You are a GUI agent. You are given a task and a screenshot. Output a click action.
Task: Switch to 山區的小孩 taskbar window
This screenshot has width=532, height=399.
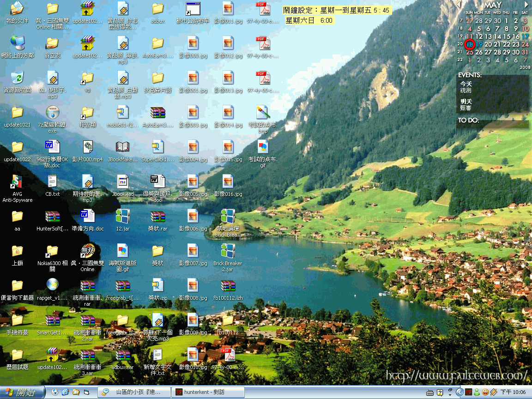click(x=134, y=392)
